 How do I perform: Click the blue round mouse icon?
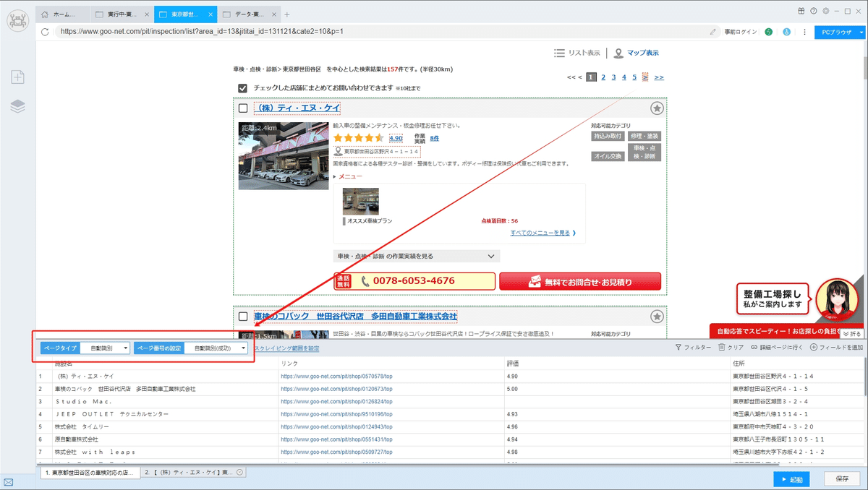click(786, 32)
